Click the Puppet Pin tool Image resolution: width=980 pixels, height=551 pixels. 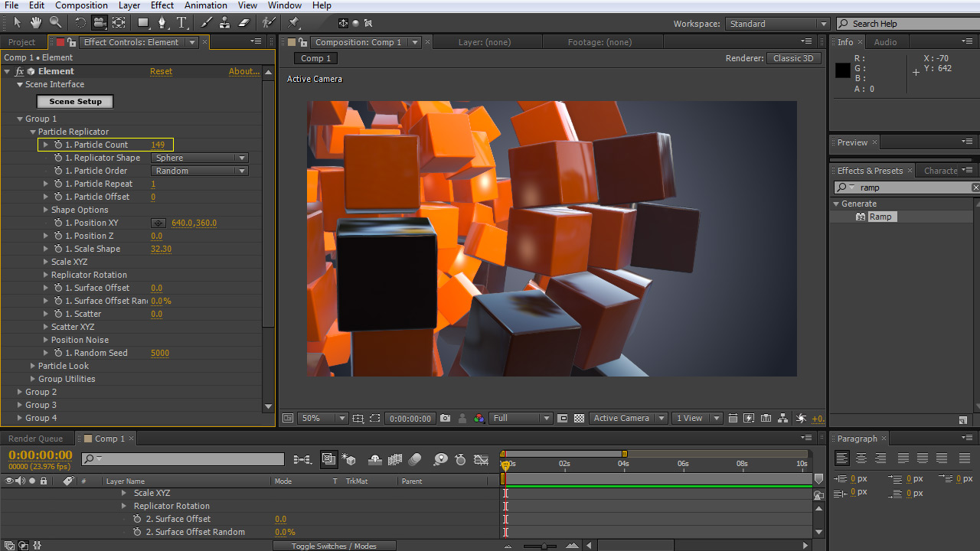tap(293, 23)
